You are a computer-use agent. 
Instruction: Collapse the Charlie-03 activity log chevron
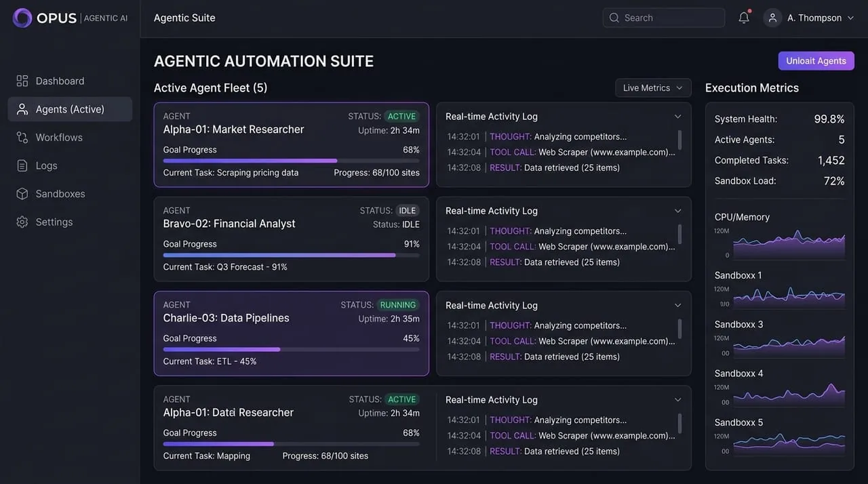(677, 305)
